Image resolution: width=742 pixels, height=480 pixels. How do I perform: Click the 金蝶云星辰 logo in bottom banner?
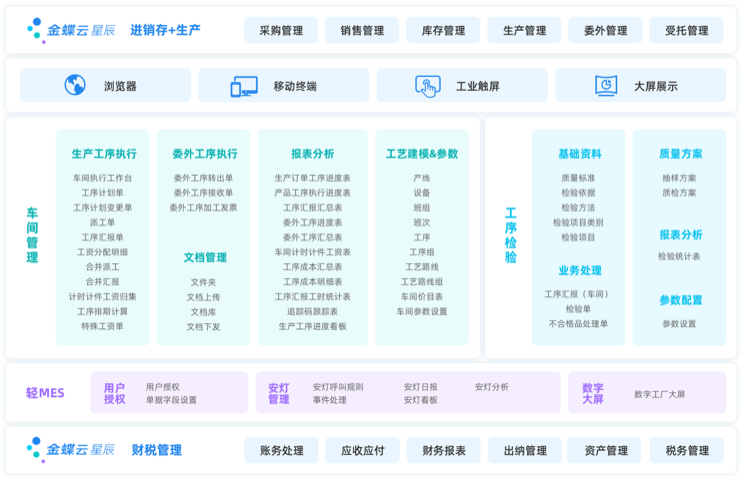click(x=72, y=450)
